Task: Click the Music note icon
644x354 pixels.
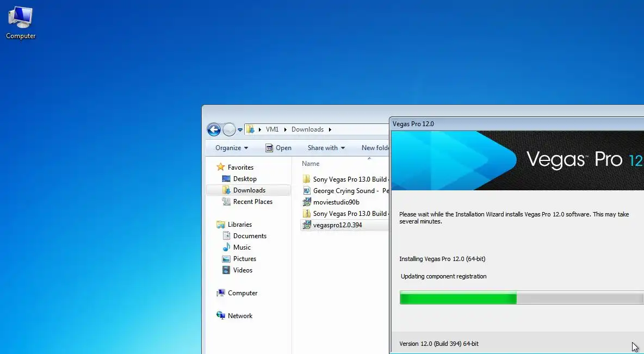Action: 226,247
